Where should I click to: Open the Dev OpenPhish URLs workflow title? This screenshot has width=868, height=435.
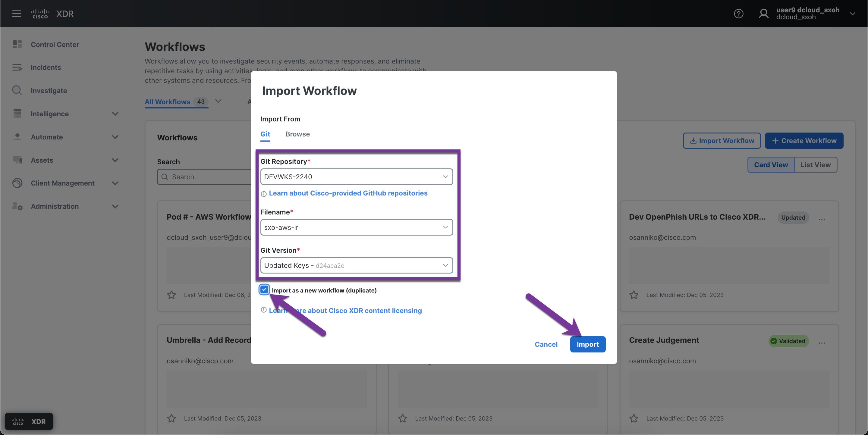click(697, 217)
